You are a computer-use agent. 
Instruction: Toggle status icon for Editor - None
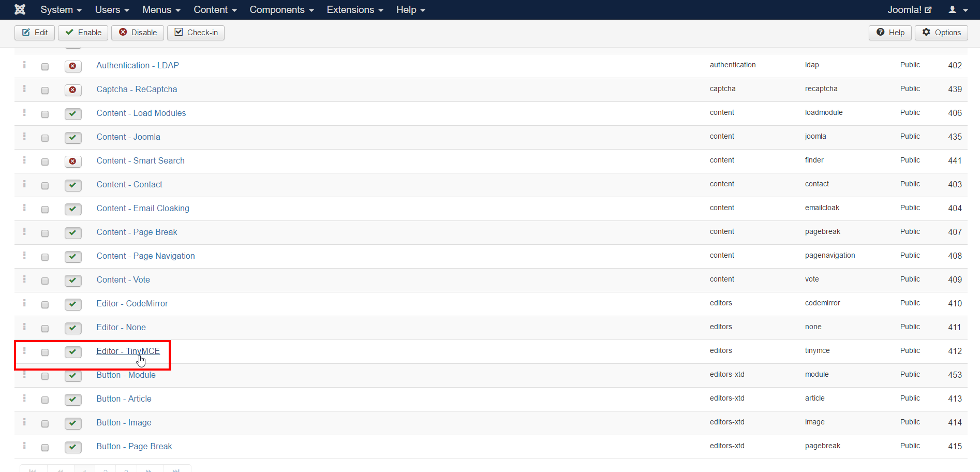tap(73, 328)
